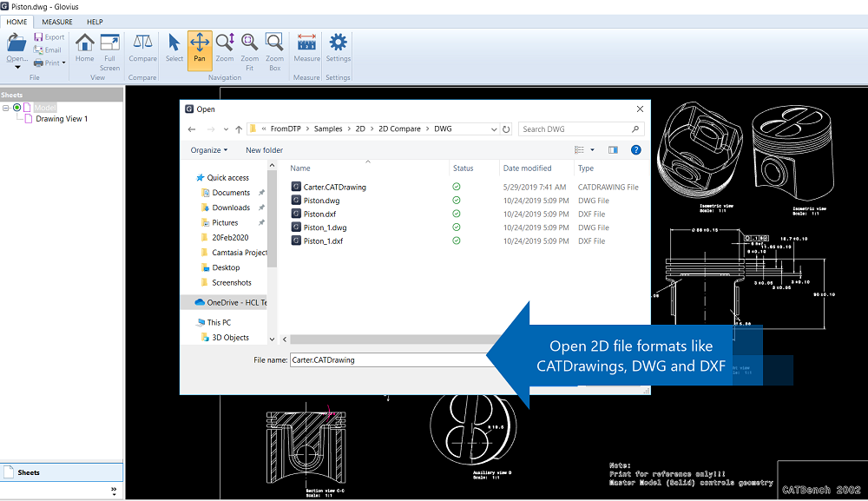Go up one folder level in Open dialog
This screenshot has width=868, height=501.
(x=239, y=129)
